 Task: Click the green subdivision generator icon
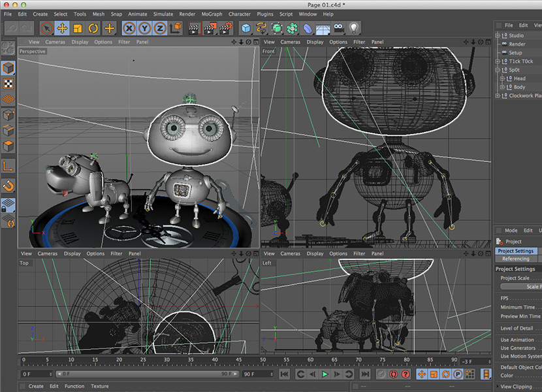[x=276, y=28]
